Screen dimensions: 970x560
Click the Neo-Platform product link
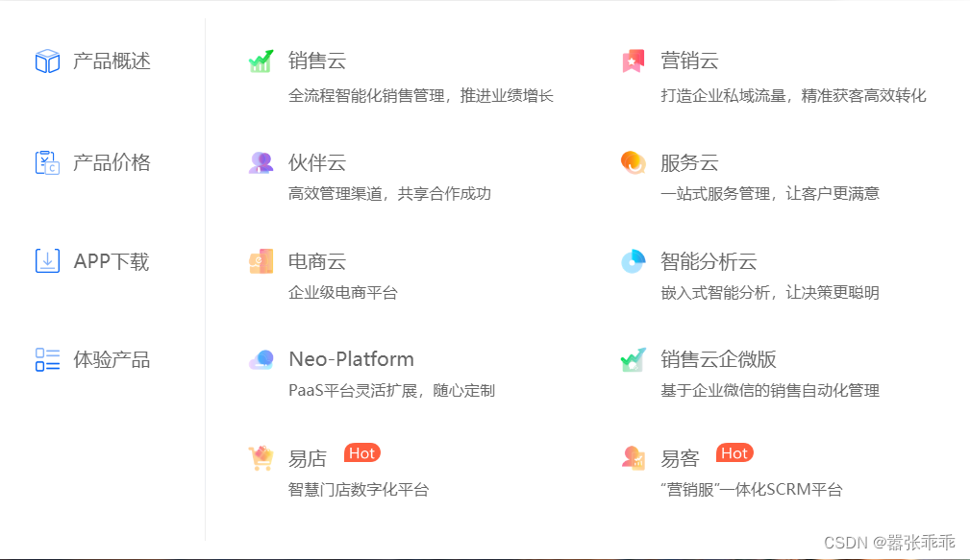[352, 358]
